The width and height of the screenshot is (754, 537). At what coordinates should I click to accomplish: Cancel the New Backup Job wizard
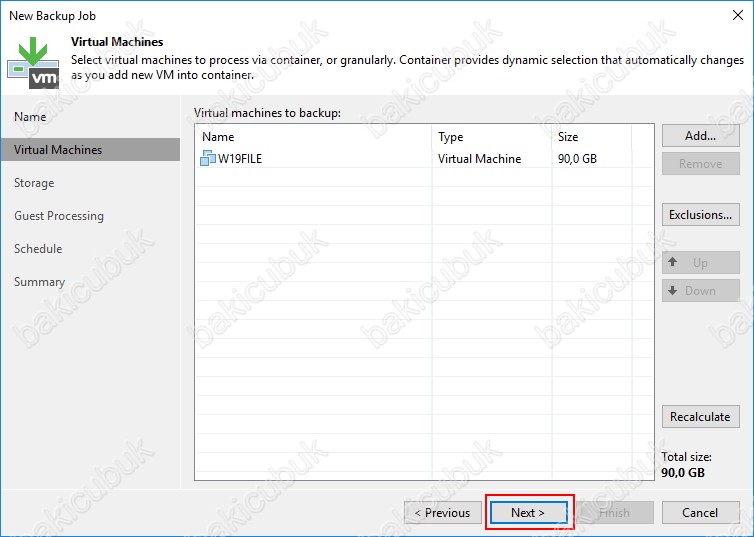tap(701, 512)
